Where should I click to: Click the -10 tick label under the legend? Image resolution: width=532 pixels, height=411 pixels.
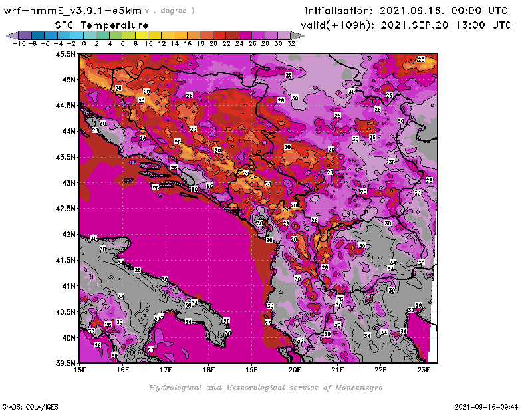(19, 44)
